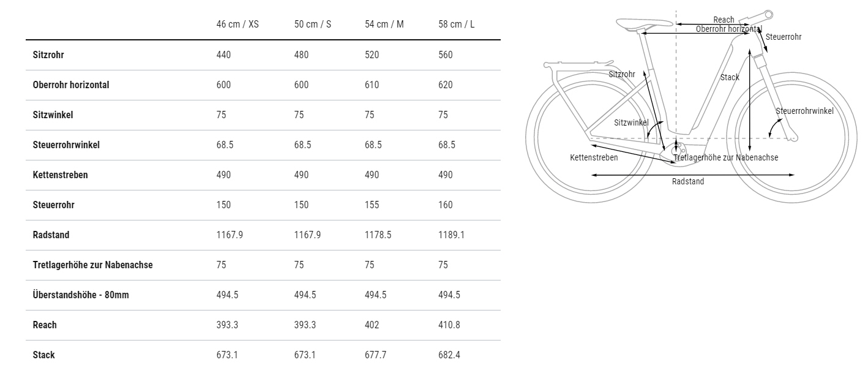Screen dimensions: 868x384
Task: Click the Sitzrohr row label
Action: click(x=48, y=55)
